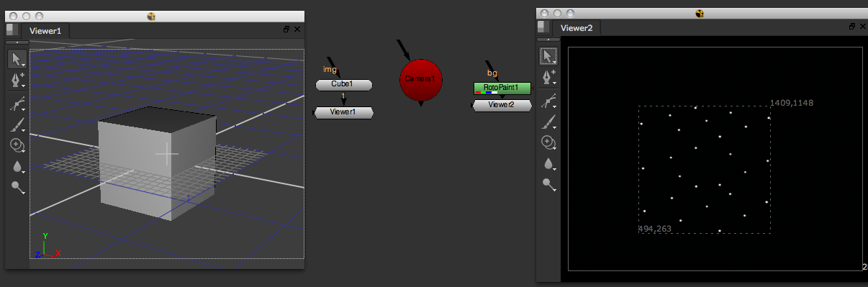
Task: Click the red Camera1 node
Action: (x=421, y=79)
